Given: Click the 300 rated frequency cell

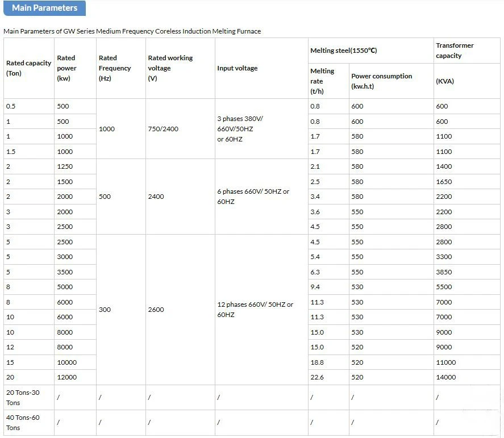Looking at the screenshot, I should click(x=121, y=310).
